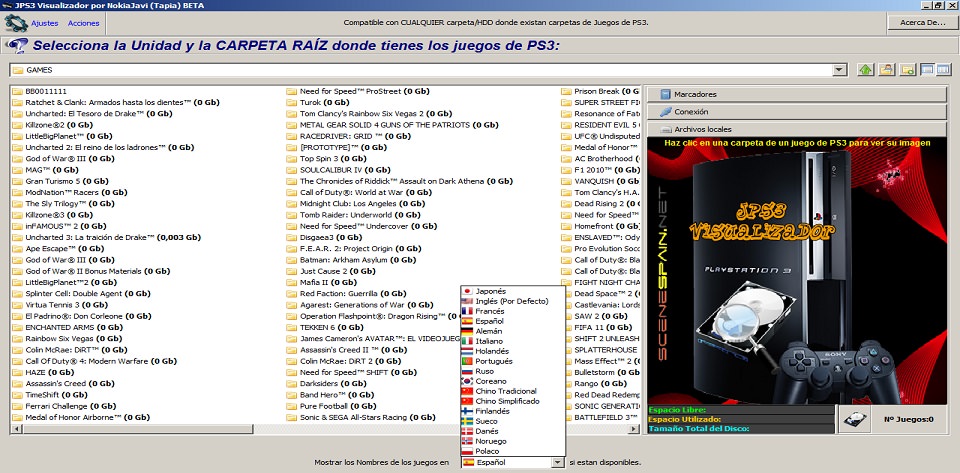Select Sonic & SEGA All-Stars Racing

coord(361,417)
